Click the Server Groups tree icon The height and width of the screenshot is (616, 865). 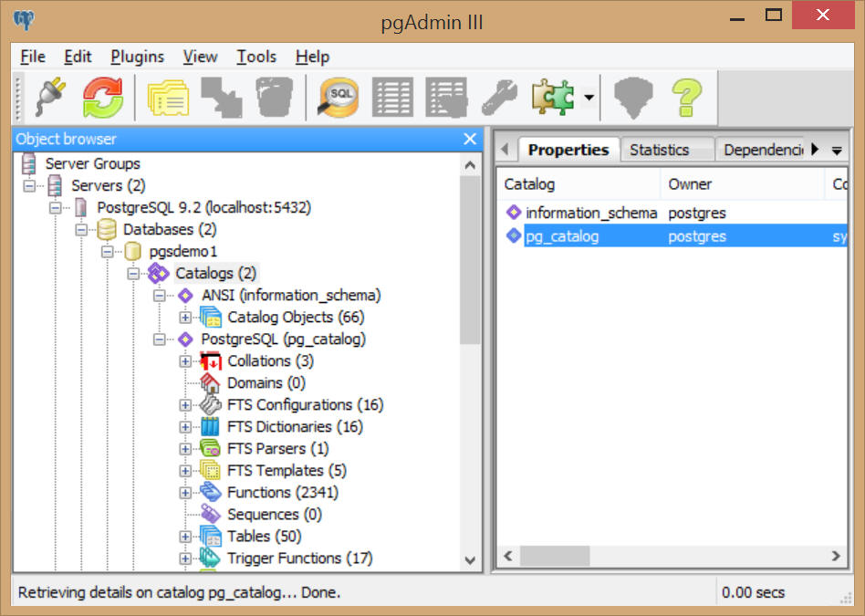(28, 163)
